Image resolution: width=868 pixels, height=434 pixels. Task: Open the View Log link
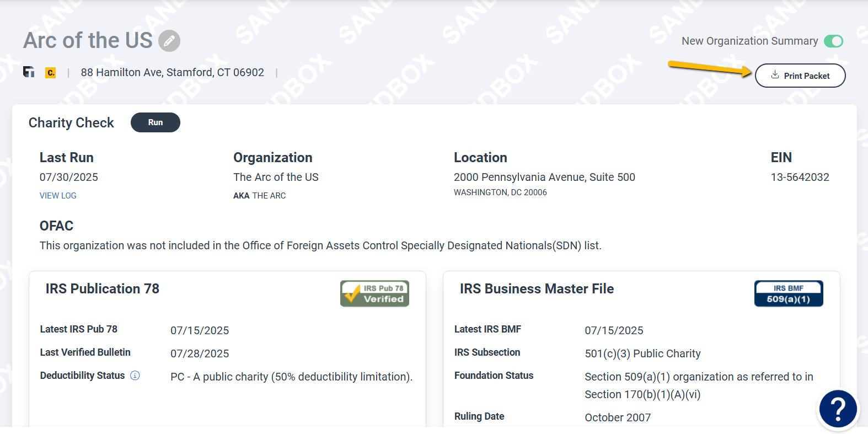(x=58, y=196)
